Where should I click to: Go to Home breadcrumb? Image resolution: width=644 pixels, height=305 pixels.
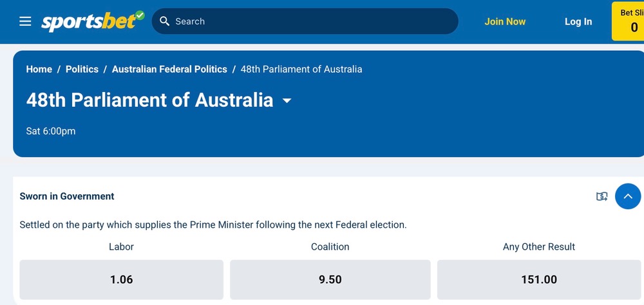click(x=39, y=69)
